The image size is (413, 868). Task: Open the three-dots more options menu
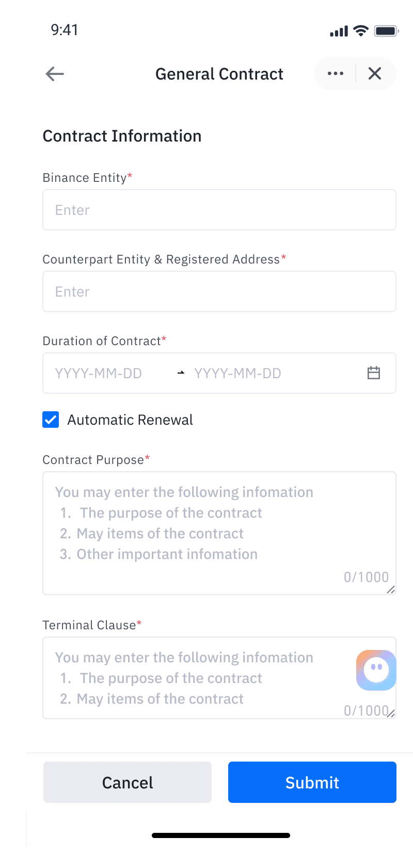pos(336,74)
